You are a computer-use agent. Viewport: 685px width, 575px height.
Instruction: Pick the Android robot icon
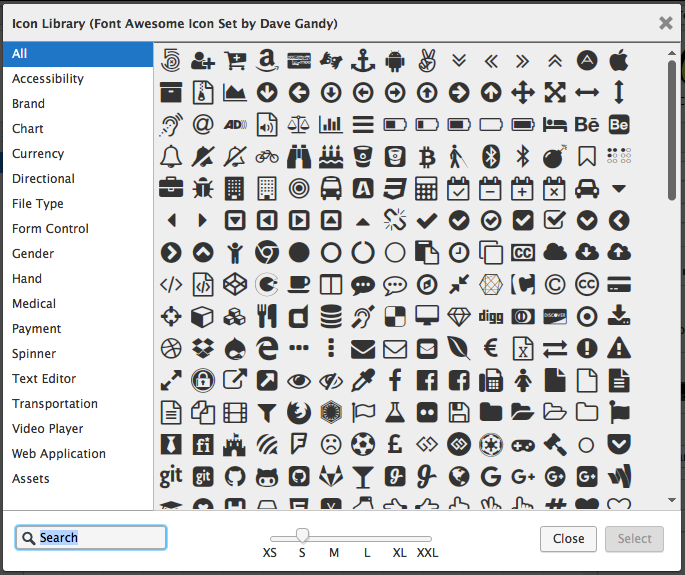click(x=395, y=60)
